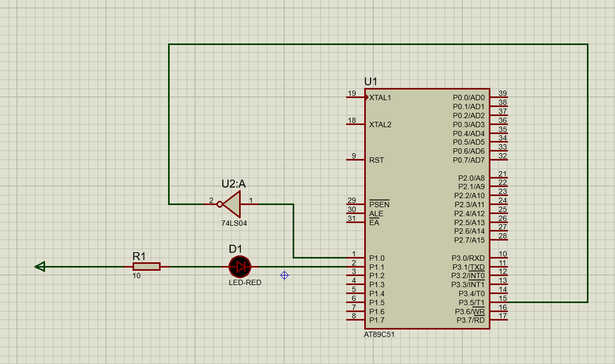Click the P2.0/A8 pin label

471,178
